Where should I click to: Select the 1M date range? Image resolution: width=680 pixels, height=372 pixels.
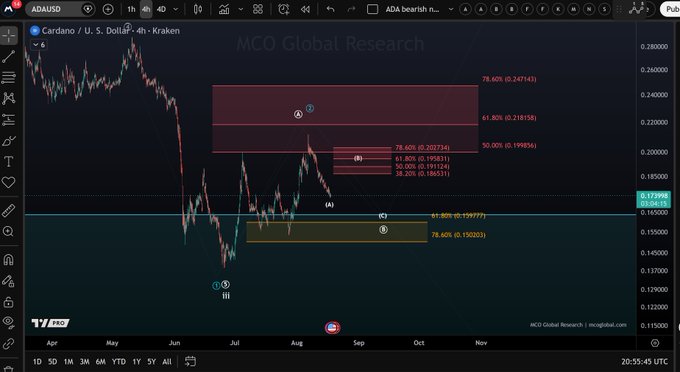[x=69, y=362]
